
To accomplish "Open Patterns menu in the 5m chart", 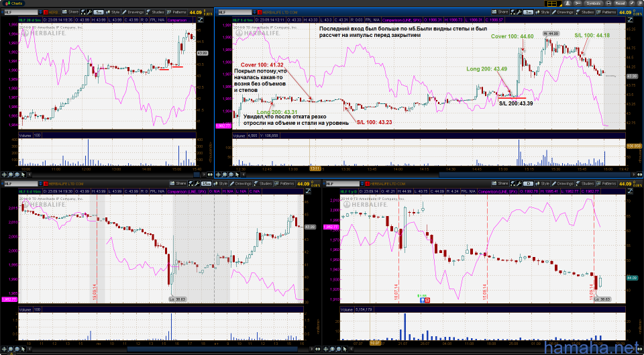I will [x=176, y=12].
